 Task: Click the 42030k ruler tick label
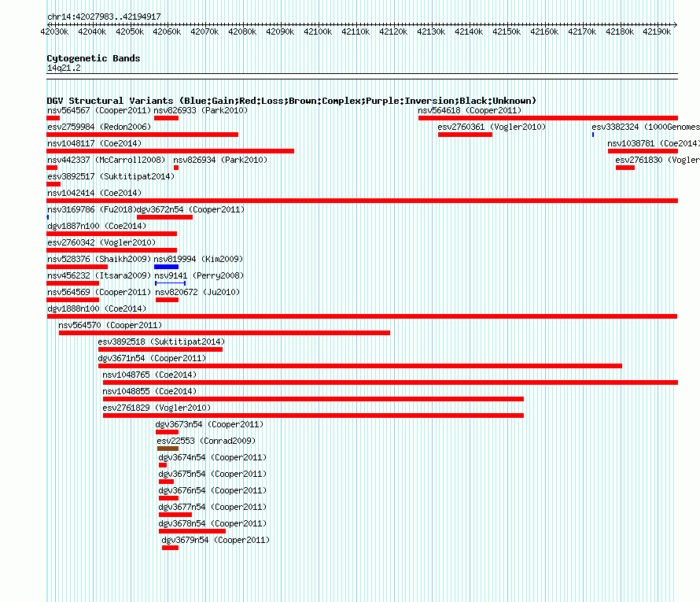coord(54,31)
